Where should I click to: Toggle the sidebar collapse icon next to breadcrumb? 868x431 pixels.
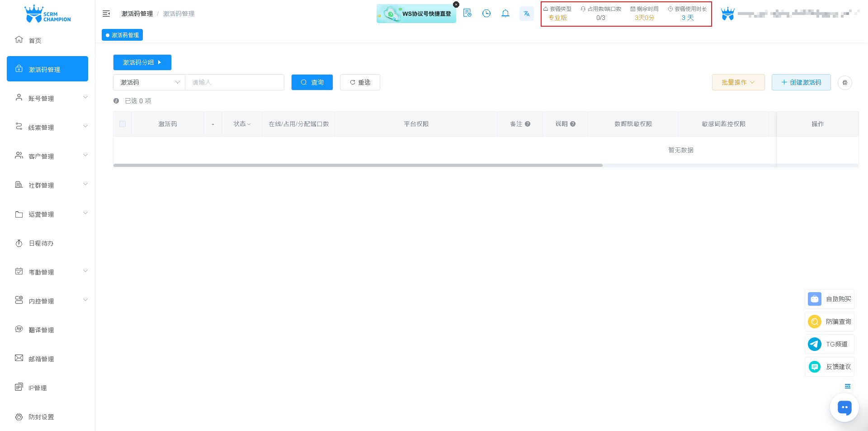tap(106, 14)
